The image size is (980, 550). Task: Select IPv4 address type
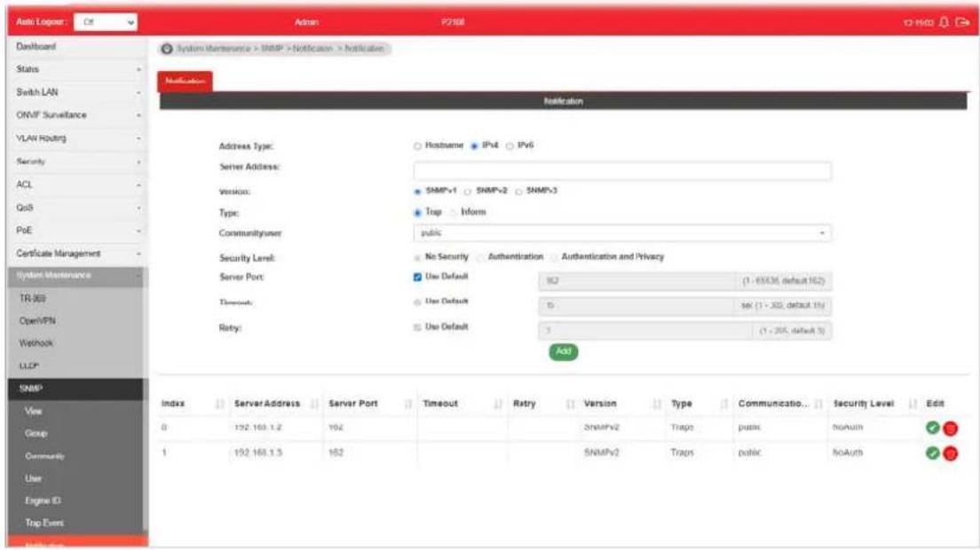tap(474, 146)
